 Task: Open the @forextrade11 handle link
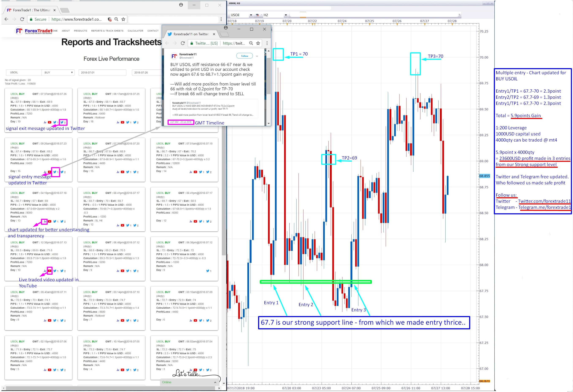tap(186, 58)
